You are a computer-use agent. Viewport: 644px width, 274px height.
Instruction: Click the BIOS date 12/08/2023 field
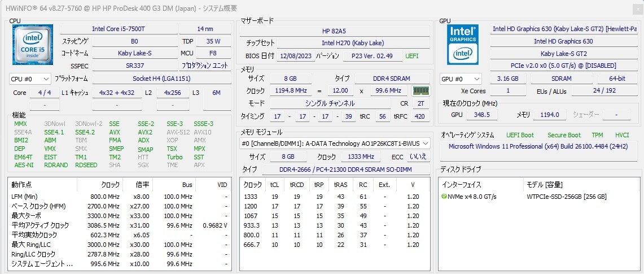(x=296, y=56)
